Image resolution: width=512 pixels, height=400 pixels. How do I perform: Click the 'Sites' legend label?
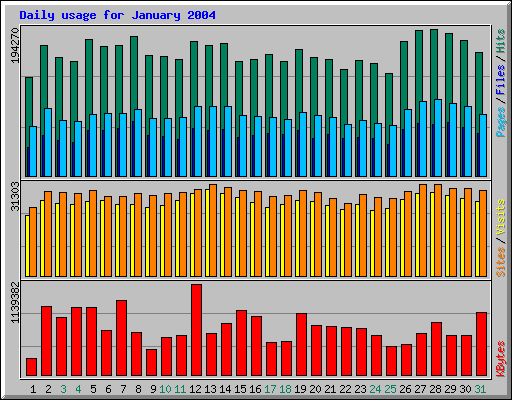501,262
